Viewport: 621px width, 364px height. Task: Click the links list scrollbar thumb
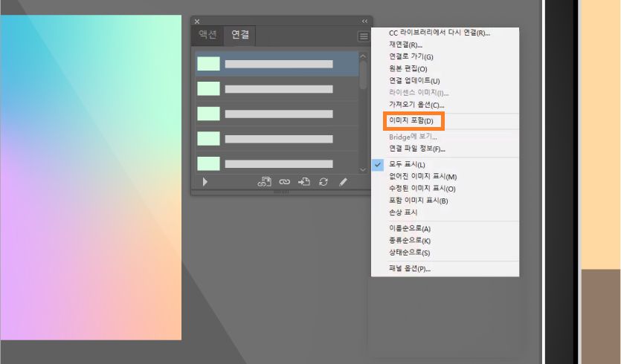(x=363, y=74)
